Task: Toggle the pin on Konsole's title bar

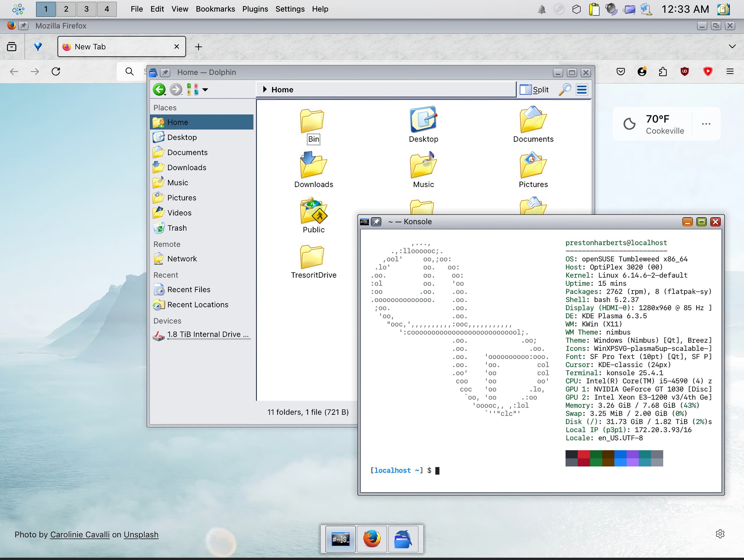Action: click(376, 222)
